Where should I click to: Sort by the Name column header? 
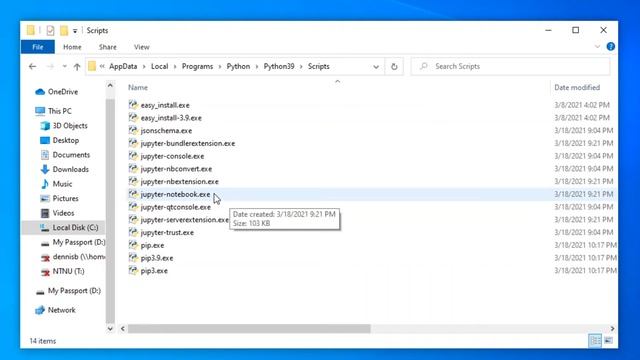[138, 87]
